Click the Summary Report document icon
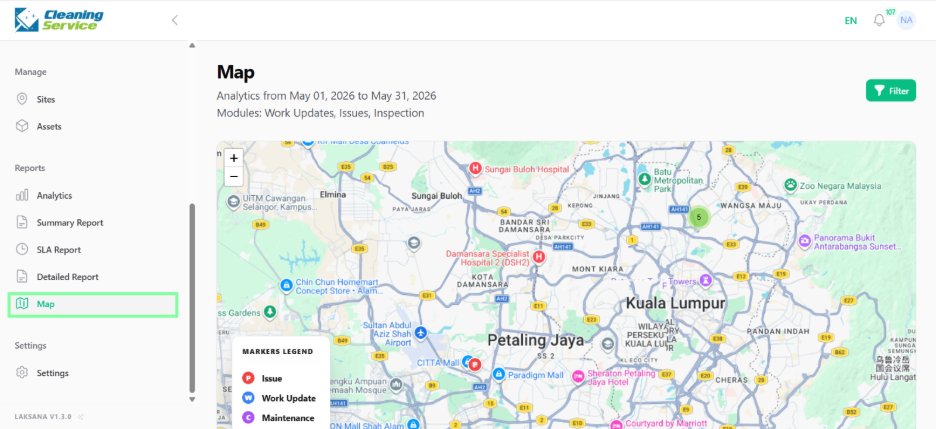 pyautogui.click(x=22, y=223)
